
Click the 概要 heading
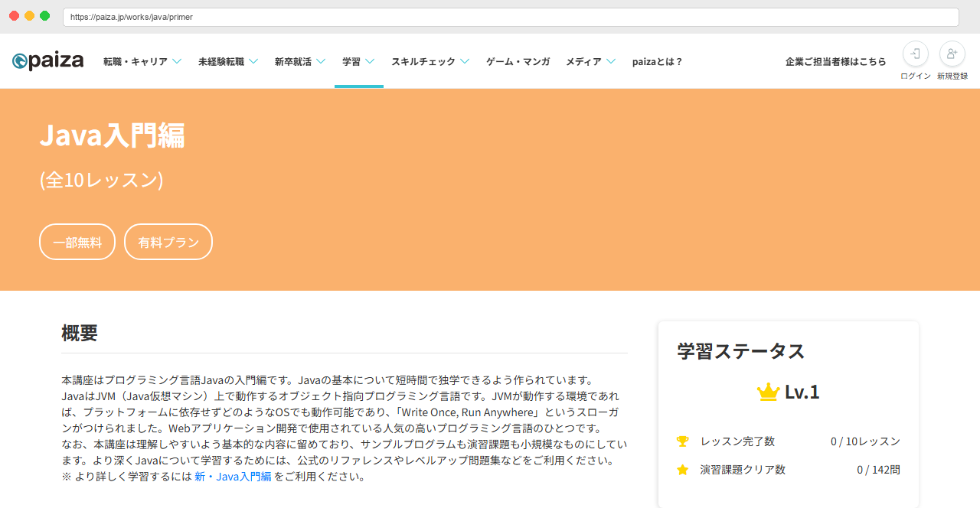click(80, 333)
